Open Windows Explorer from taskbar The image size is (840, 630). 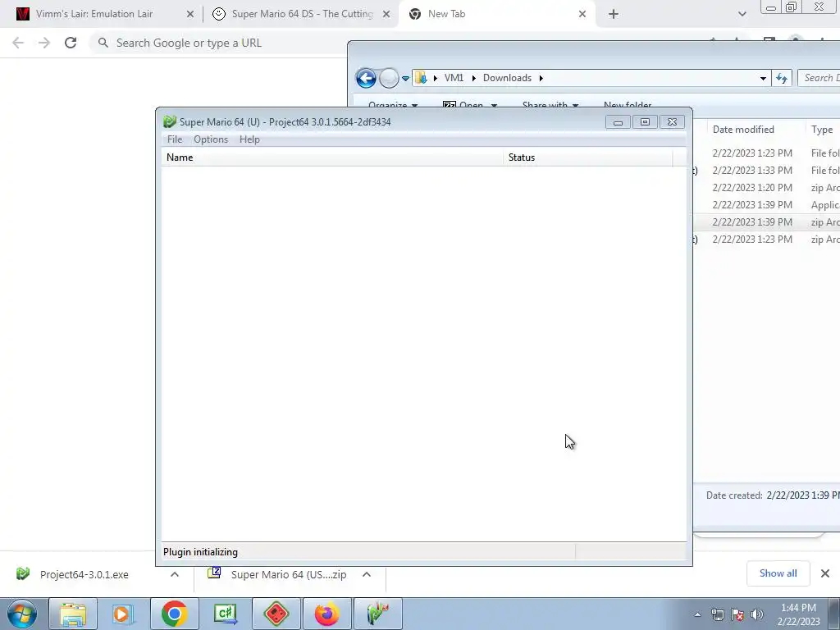[73, 614]
